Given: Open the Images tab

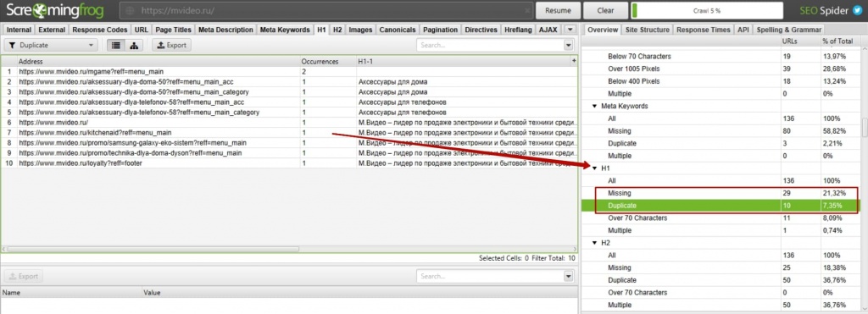Looking at the screenshot, I should click(360, 30).
